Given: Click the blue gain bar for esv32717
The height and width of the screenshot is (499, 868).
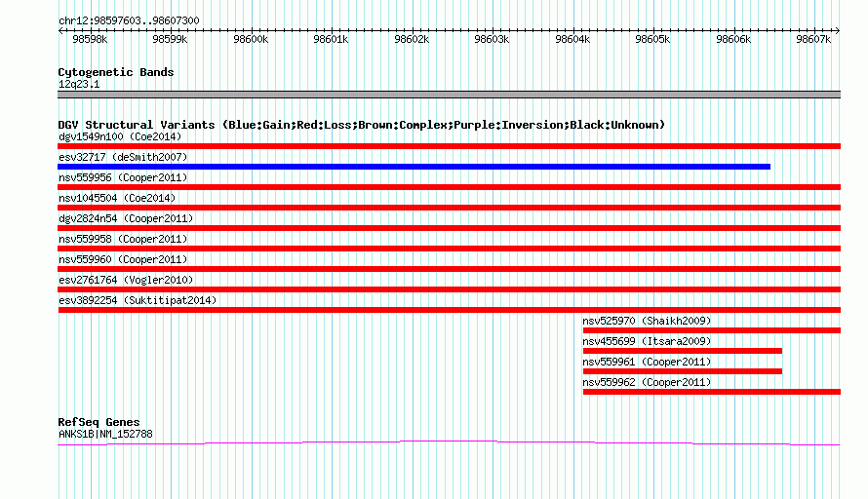Looking at the screenshot, I should (414, 167).
